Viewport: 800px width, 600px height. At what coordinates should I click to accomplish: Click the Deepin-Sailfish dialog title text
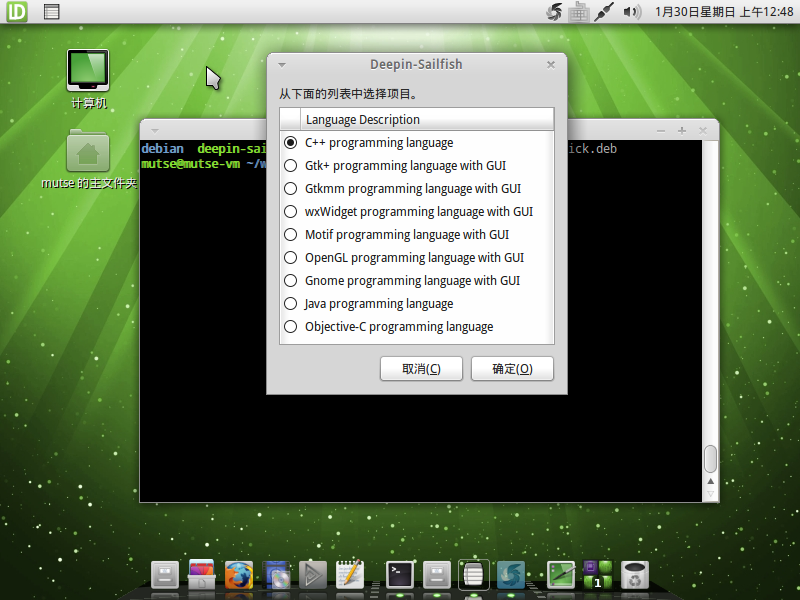pos(416,64)
